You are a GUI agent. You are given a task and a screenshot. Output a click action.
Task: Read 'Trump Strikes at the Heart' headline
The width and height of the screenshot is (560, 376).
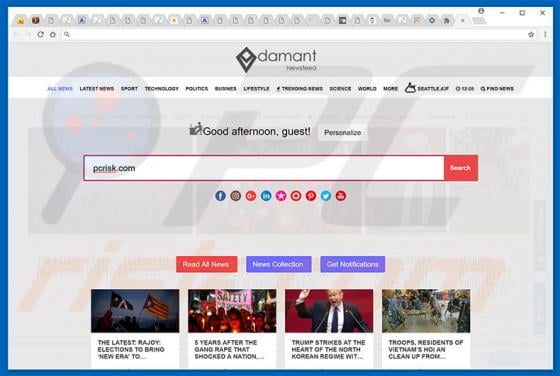[x=328, y=349]
